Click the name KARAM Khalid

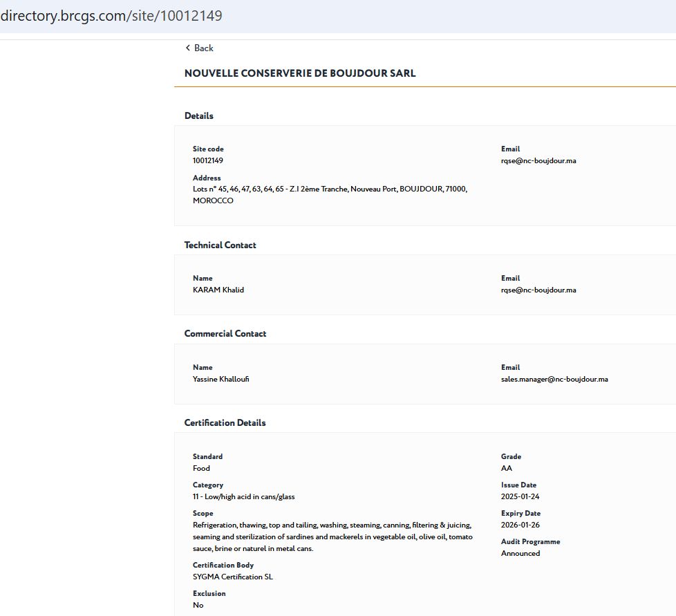tap(218, 290)
